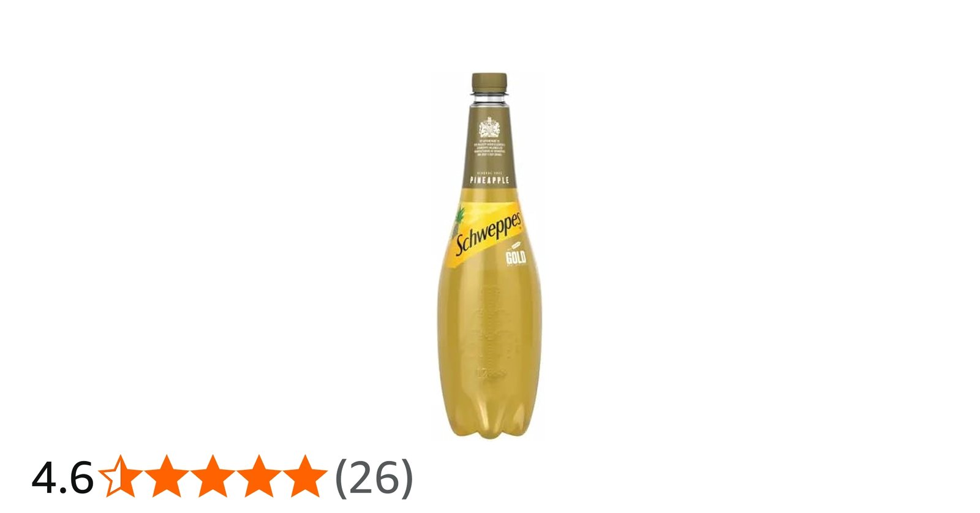Click the PINEAPPLE flavor text on bottle neck
980x513 pixels.
coord(489,180)
